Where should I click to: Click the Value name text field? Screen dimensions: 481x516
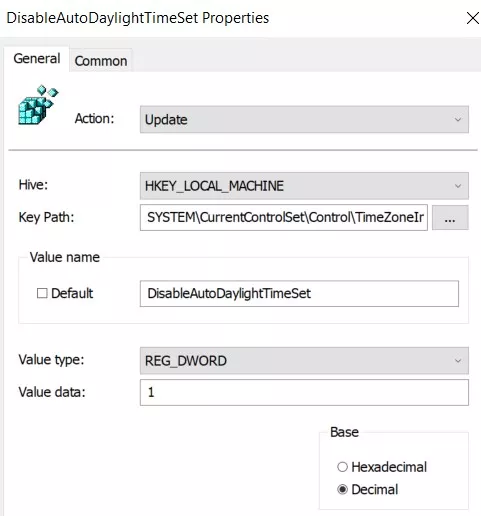pyautogui.click(x=299, y=293)
